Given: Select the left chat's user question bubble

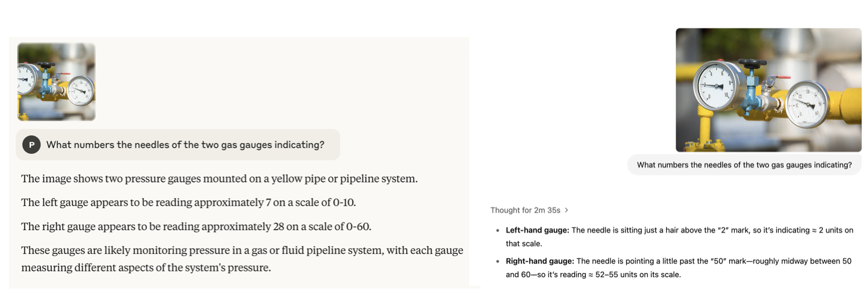Looking at the screenshot, I should pyautogui.click(x=178, y=145).
